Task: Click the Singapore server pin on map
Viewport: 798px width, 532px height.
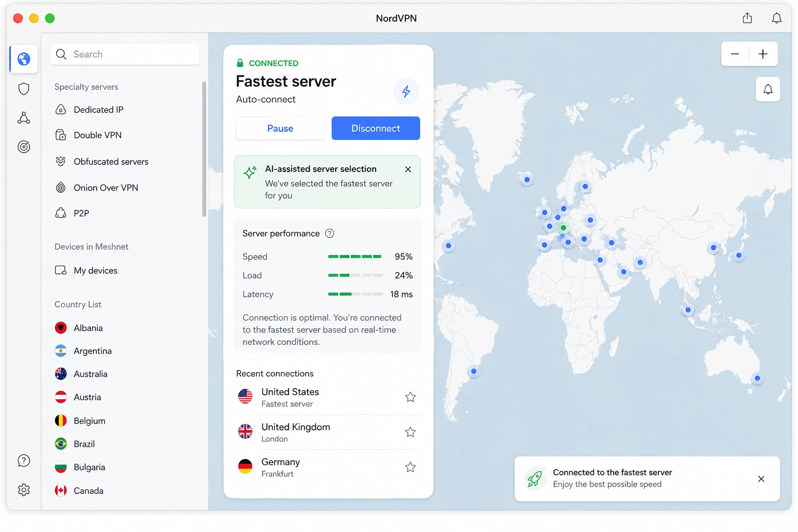Action: click(688, 310)
